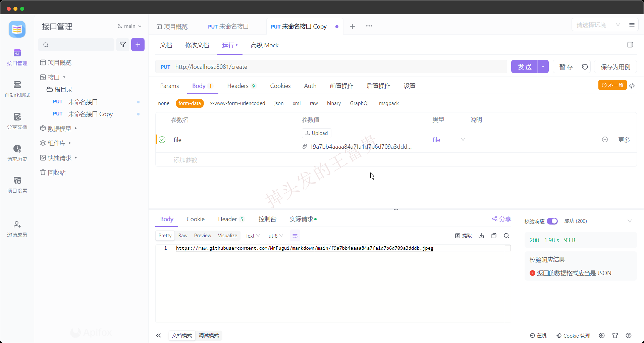Select the raw body type
Image resolution: width=644 pixels, height=343 pixels.
(314, 103)
